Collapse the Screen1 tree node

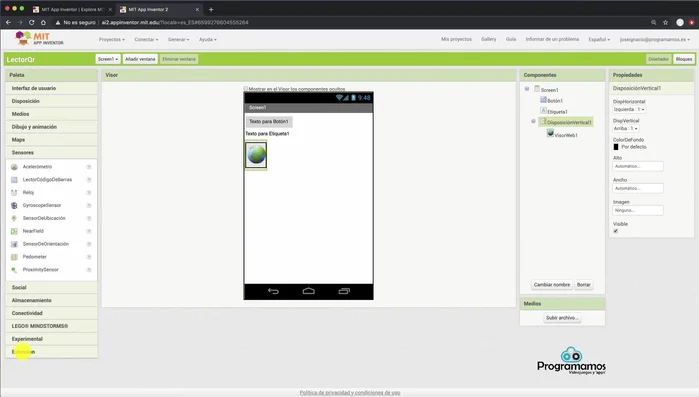pyautogui.click(x=527, y=89)
